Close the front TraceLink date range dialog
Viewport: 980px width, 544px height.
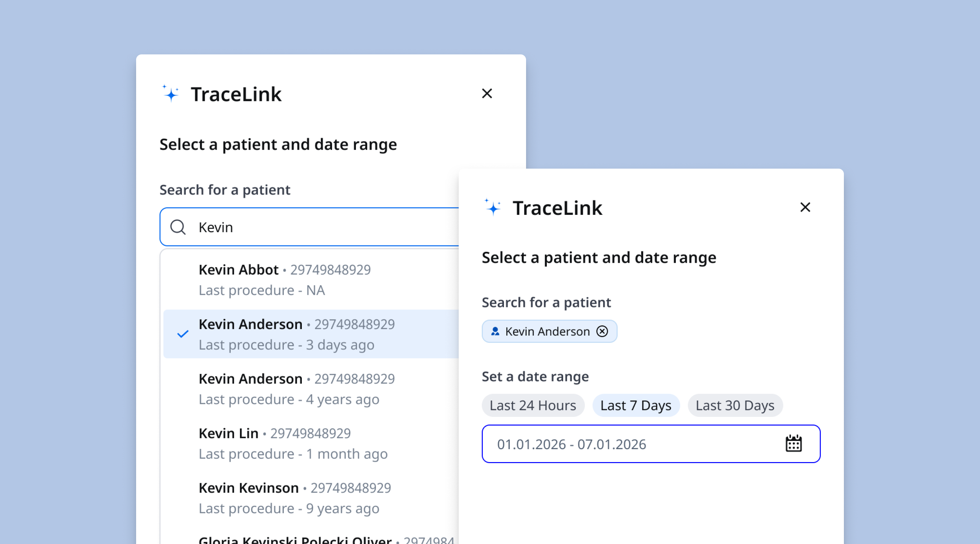tap(805, 207)
